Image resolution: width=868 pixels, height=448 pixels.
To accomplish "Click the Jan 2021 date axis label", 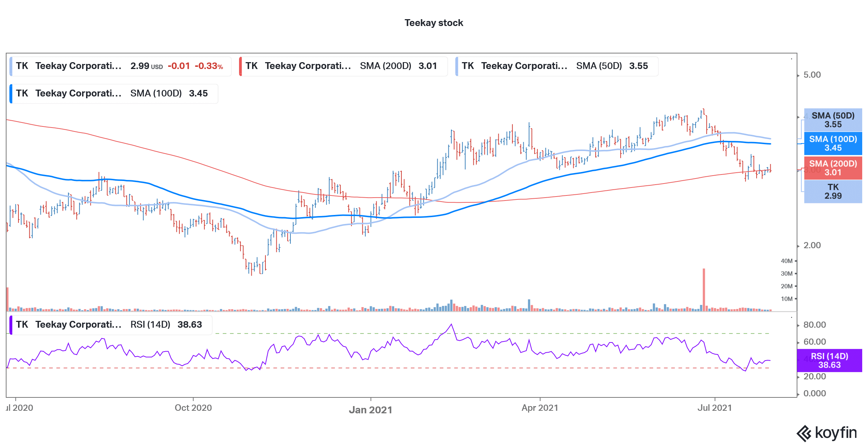I will point(370,410).
